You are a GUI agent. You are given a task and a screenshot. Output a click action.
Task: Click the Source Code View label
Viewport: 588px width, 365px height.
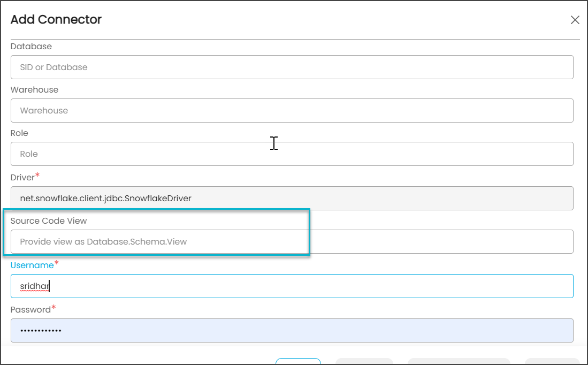coord(49,221)
